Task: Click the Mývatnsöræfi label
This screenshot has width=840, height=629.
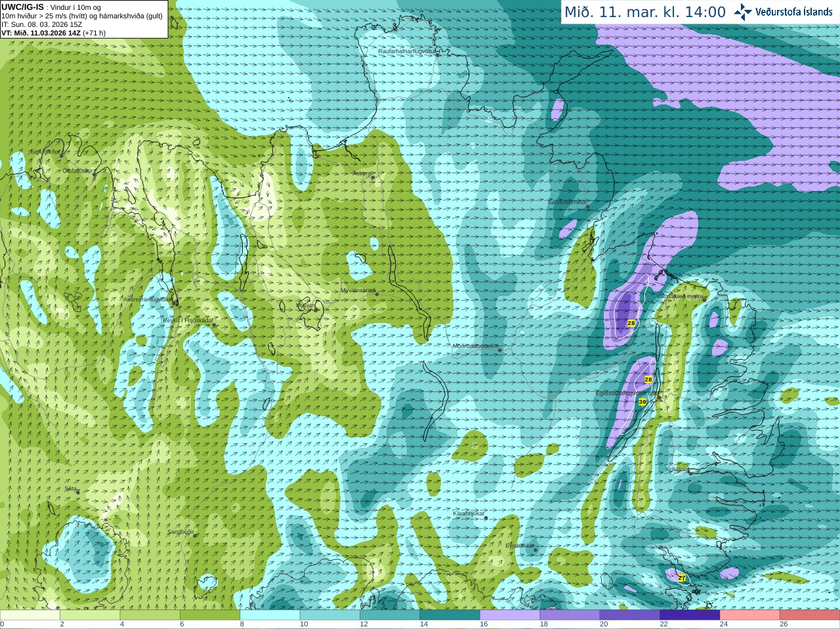Action: (x=358, y=290)
